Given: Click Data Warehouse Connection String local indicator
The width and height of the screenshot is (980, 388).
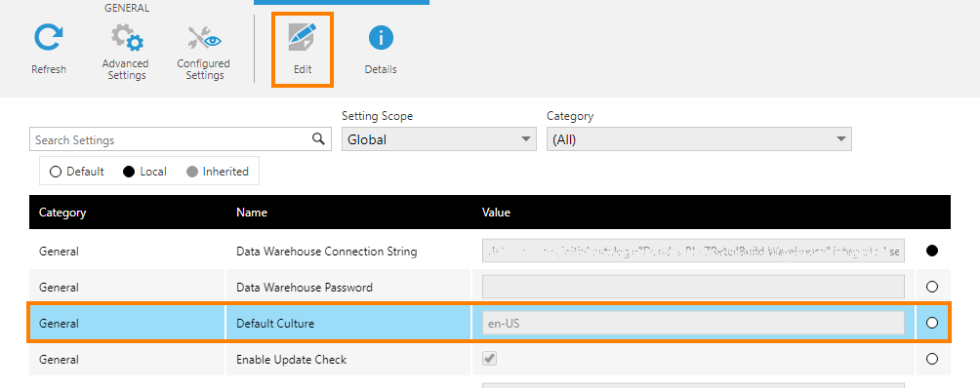Looking at the screenshot, I should click(x=932, y=252).
